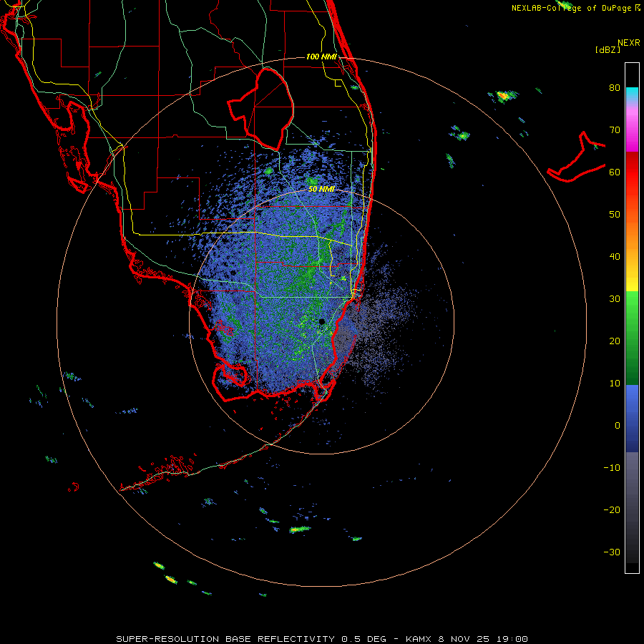Image resolution: width=644 pixels, height=644 pixels.
Task: Click the island outline east of Florida
Action: 576,157
